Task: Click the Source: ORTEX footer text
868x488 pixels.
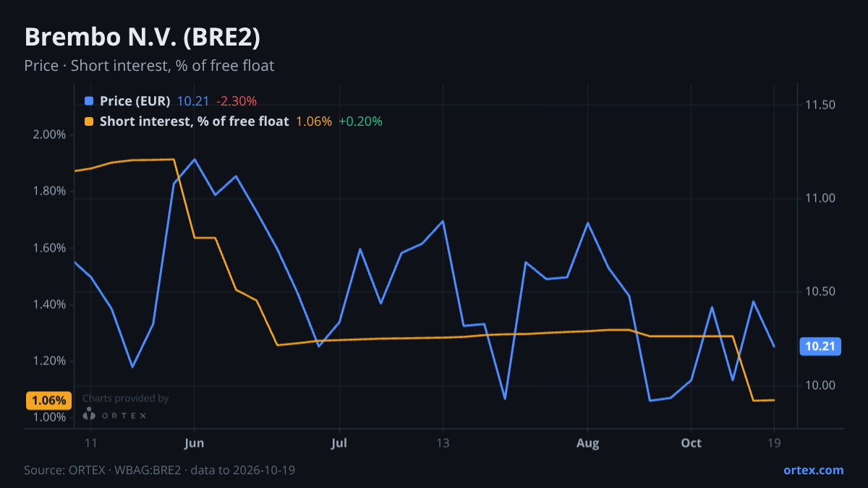Action: (x=159, y=470)
